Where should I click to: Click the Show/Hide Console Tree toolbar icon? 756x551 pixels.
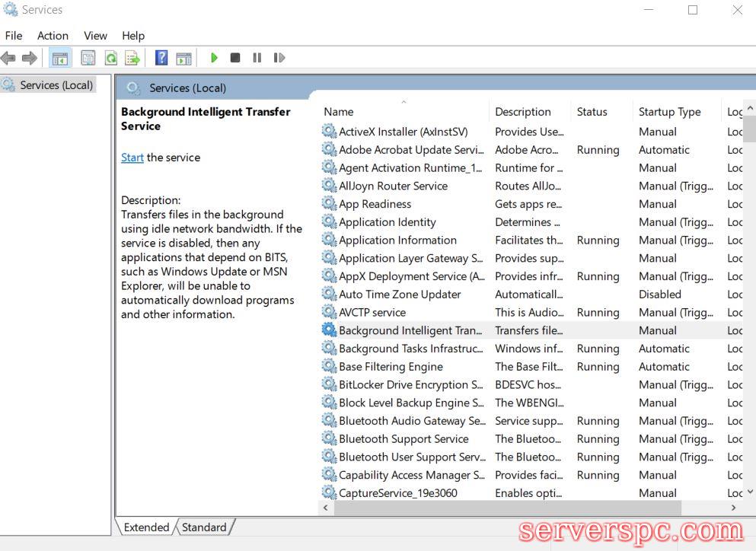pos(59,58)
